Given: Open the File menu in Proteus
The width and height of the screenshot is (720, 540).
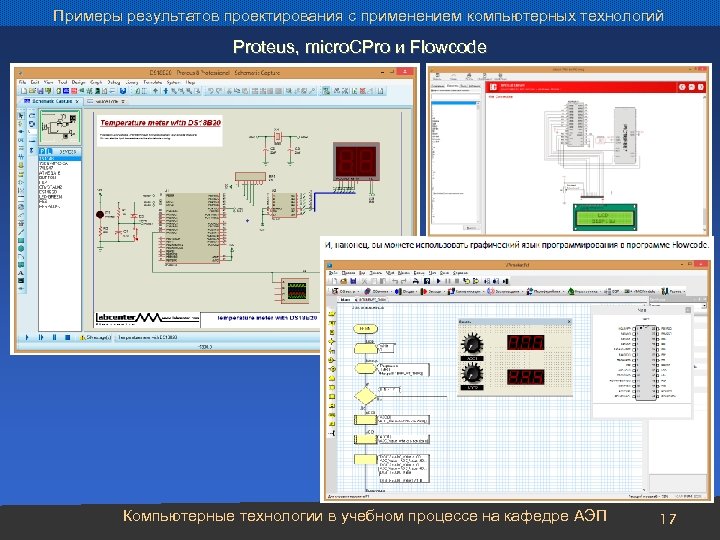Looking at the screenshot, I should click(22, 82).
